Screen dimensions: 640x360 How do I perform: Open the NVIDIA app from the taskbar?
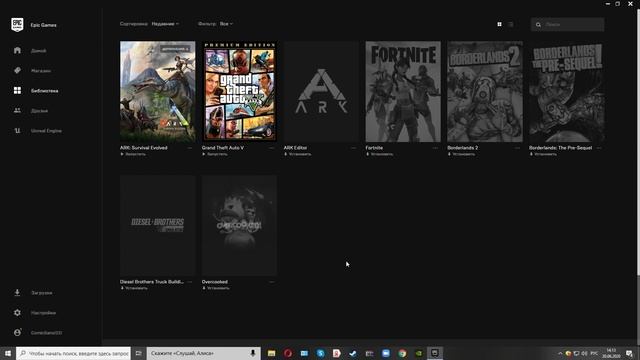tap(419, 353)
